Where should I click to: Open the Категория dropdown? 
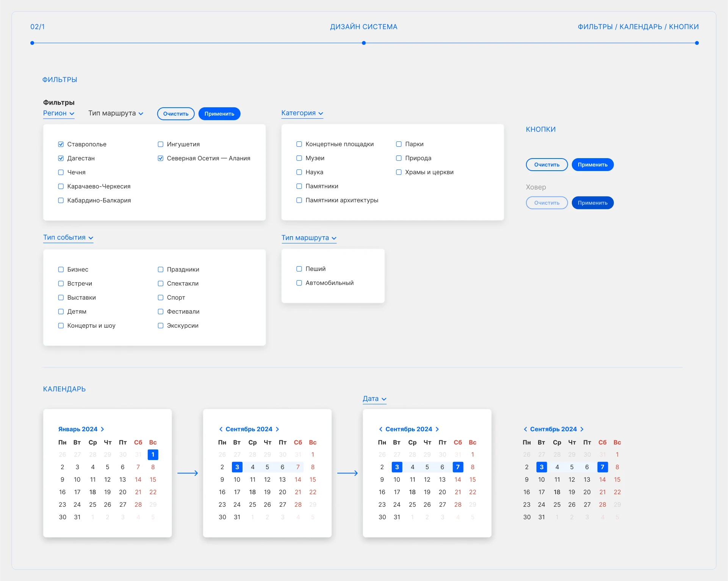[x=302, y=113]
